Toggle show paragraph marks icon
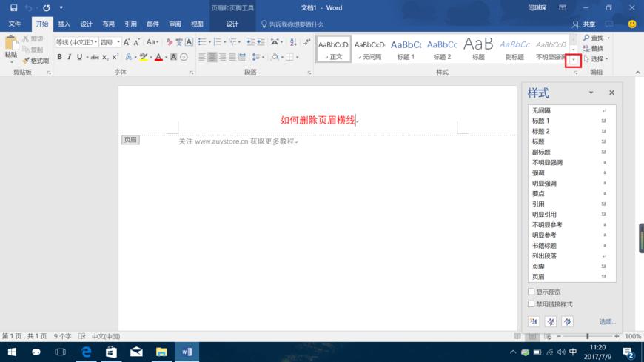This screenshot has height=362, width=644. [307, 42]
